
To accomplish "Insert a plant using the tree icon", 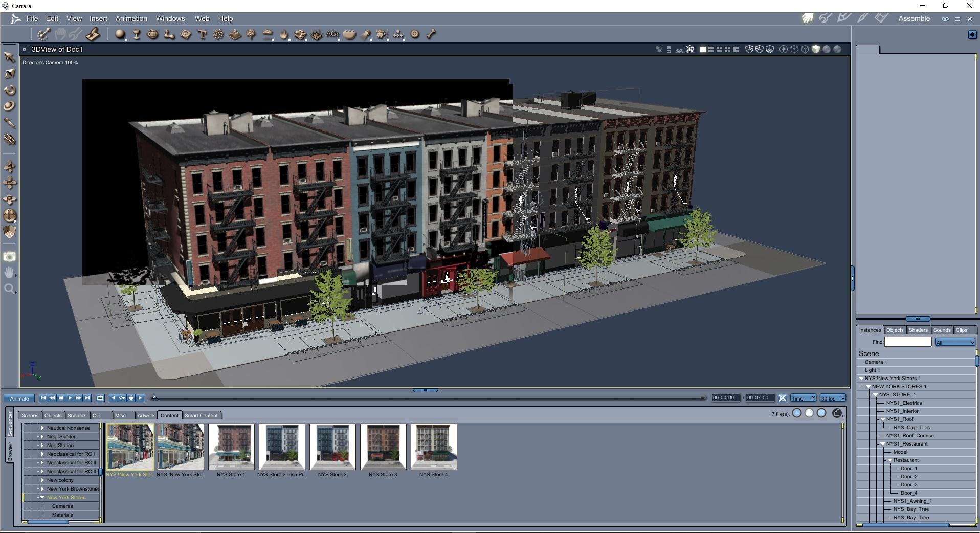I will [251, 34].
